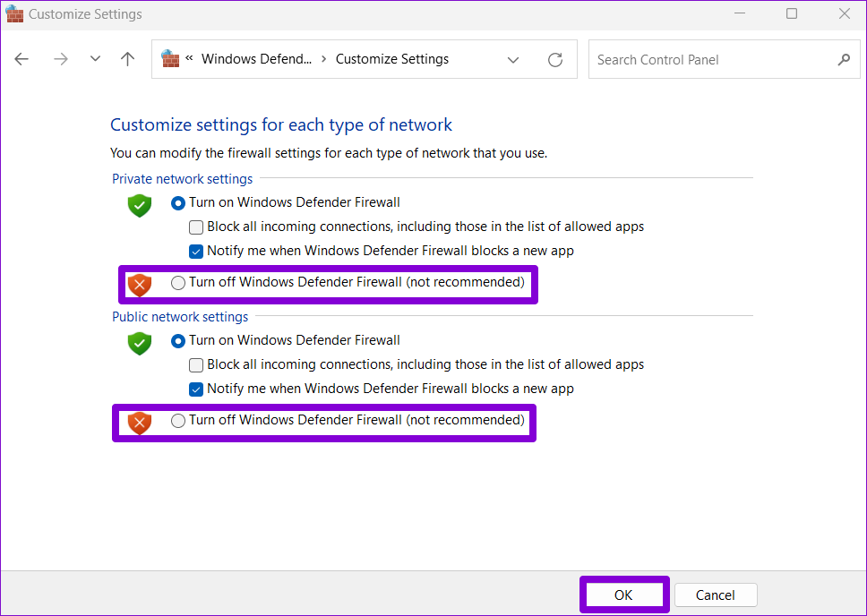Screen dimensions: 867x616
Task: Click the breadcrumb overflow double chevron
Action: 189,57
